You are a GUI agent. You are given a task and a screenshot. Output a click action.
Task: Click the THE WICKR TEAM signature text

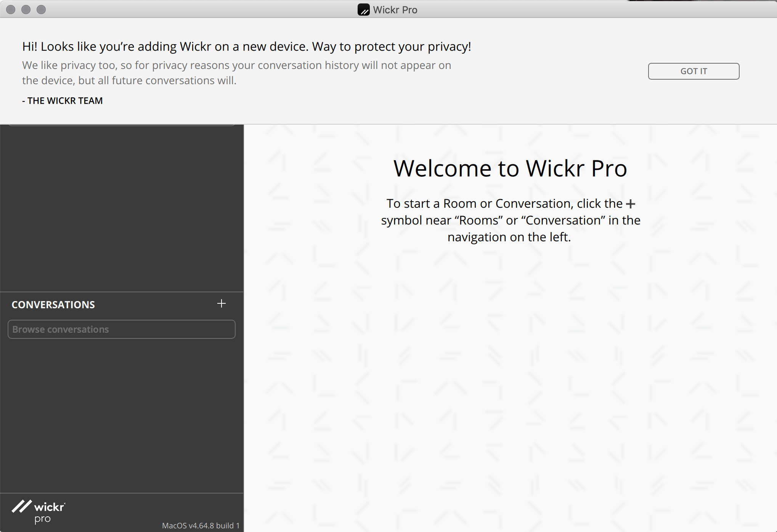(63, 101)
